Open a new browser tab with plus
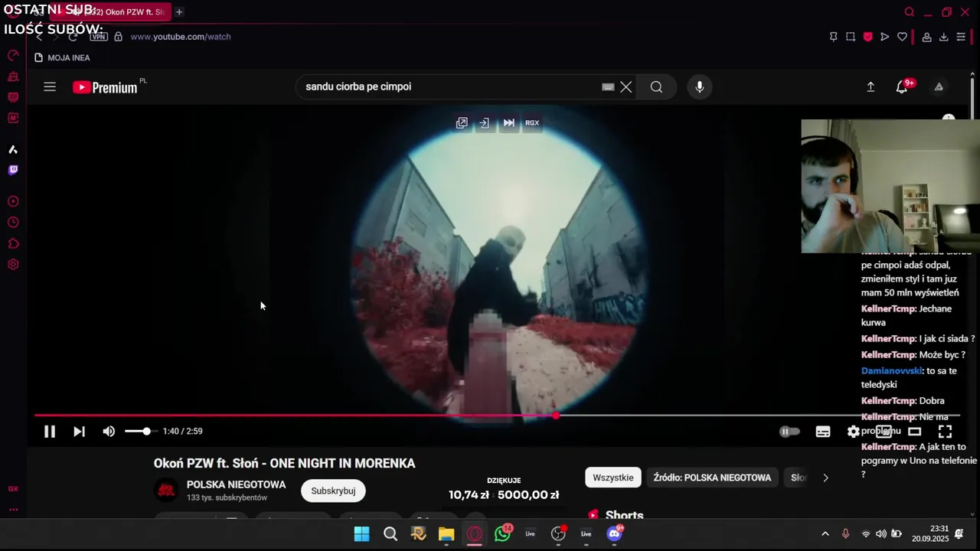This screenshot has width=980, height=551. point(179,12)
